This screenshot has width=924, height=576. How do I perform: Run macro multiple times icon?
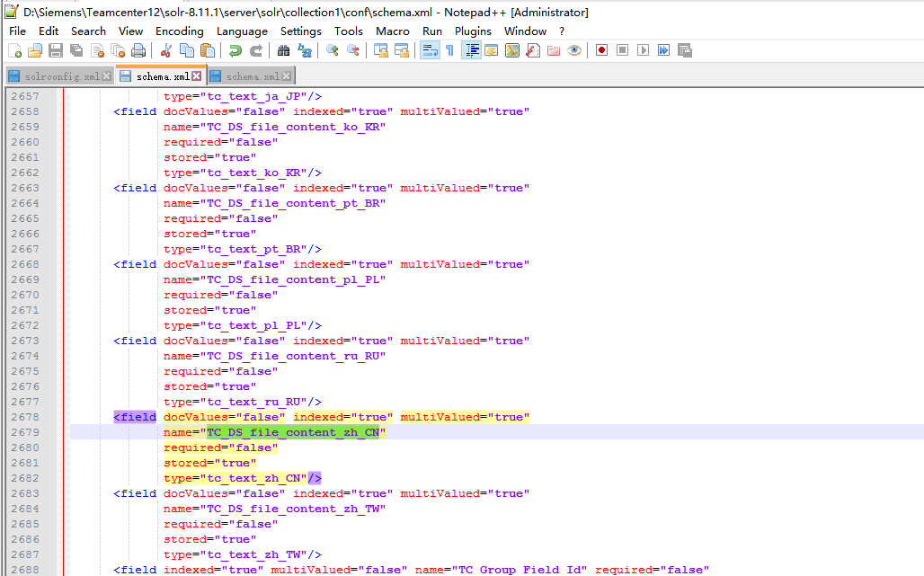point(663,50)
